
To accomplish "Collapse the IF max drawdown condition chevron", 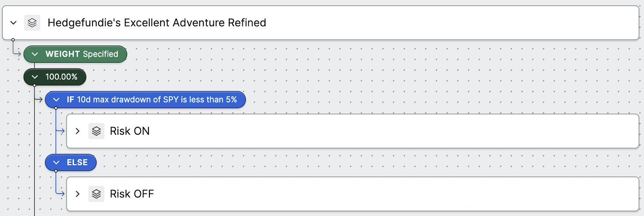I will pos(56,100).
